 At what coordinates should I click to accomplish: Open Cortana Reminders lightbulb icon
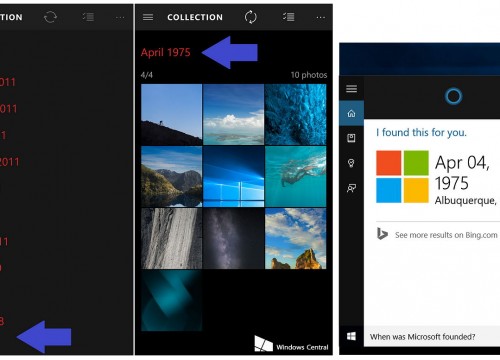[351, 163]
